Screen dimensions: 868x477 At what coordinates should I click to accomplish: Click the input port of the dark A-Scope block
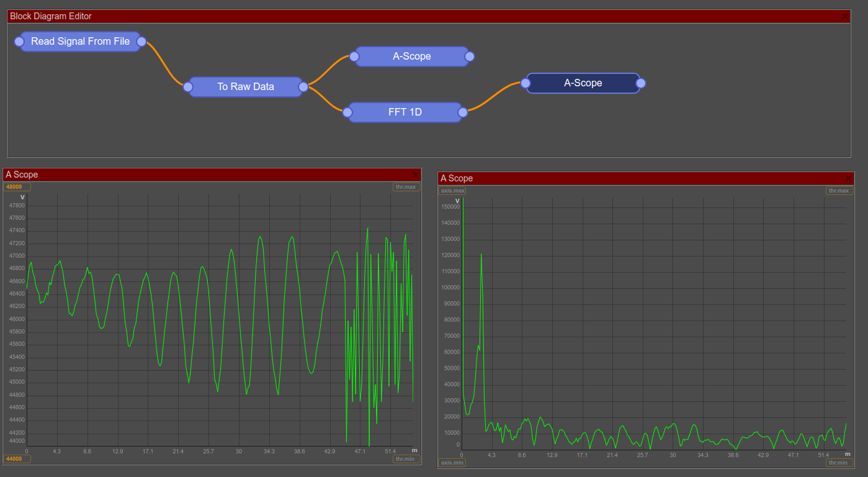(526, 83)
